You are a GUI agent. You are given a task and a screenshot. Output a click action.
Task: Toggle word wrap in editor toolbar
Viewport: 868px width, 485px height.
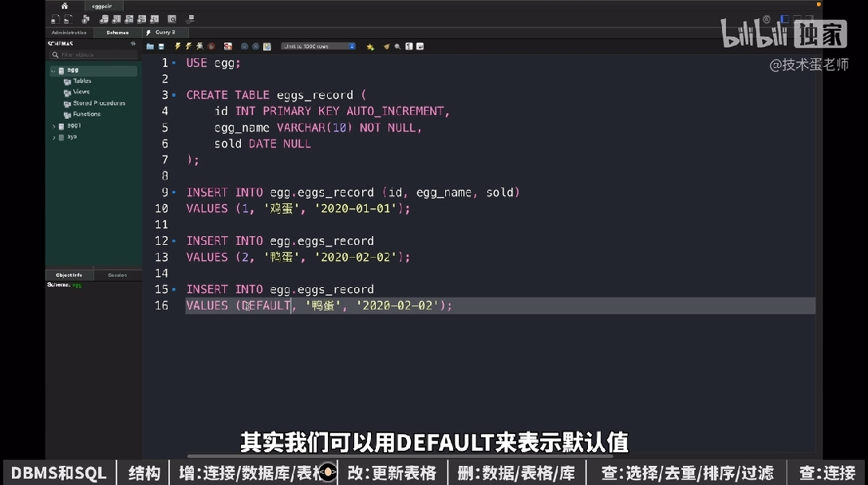coord(420,46)
